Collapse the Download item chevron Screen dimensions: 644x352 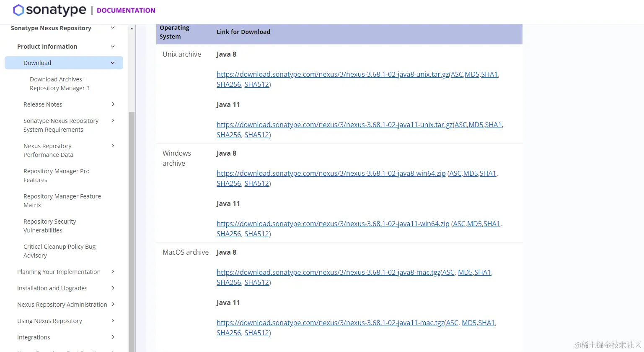[x=112, y=63]
